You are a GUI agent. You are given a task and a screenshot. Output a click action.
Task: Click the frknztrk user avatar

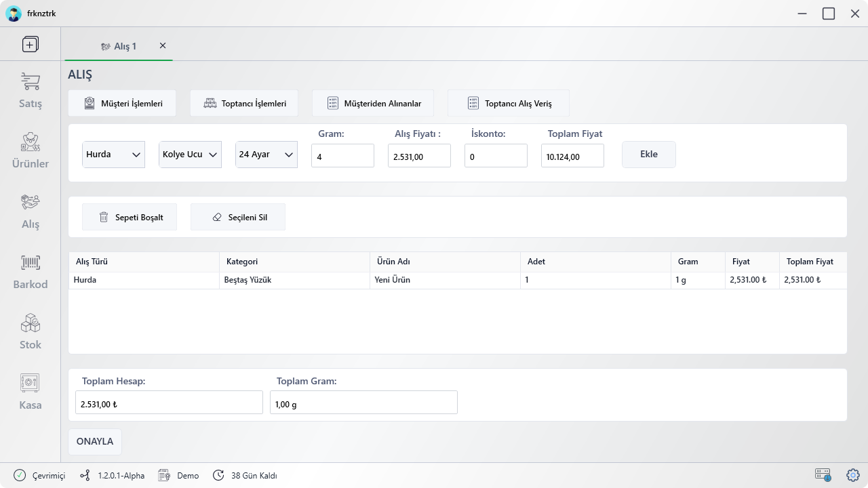pyautogui.click(x=14, y=14)
